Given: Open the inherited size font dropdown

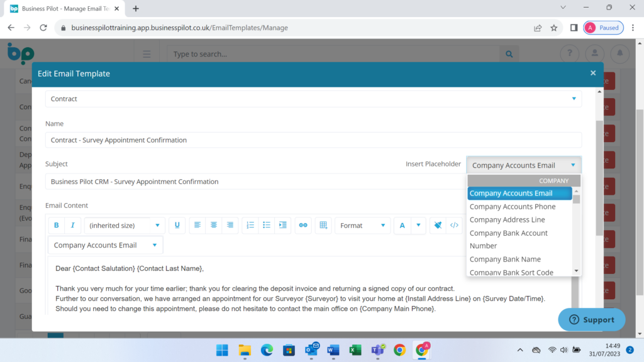Looking at the screenshot, I should [x=125, y=226].
